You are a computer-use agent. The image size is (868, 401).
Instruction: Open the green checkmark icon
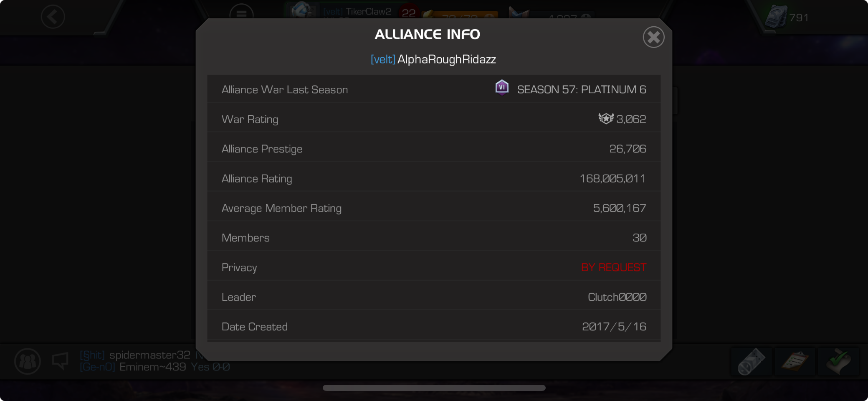point(839,361)
